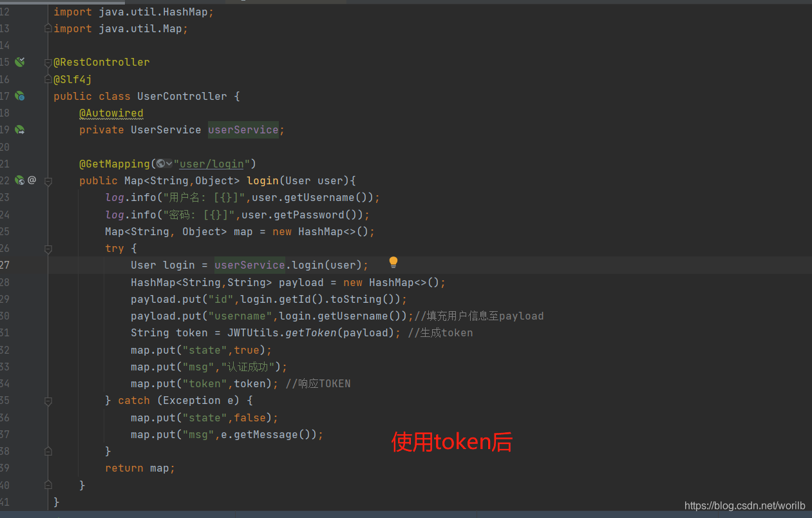Click highlighted userService in userService.login(user) call
The image size is (812, 518).
tap(250, 265)
